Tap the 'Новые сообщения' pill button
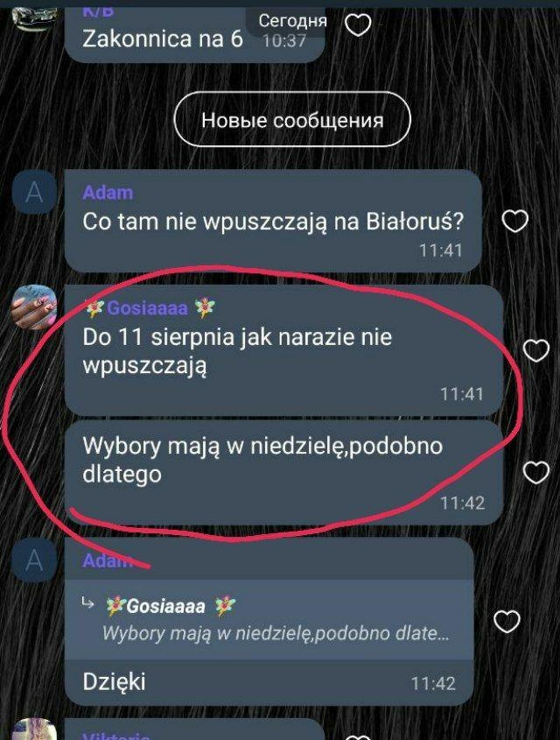560x740 pixels. [x=292, y=120]
